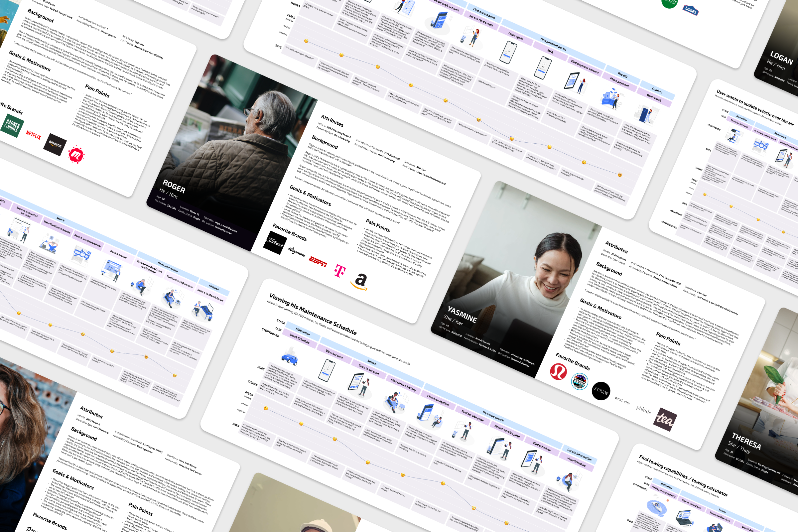Click the magenta T-Mobile logo
The width and height of the screenshot is (798, 532).
click(339, 270)
